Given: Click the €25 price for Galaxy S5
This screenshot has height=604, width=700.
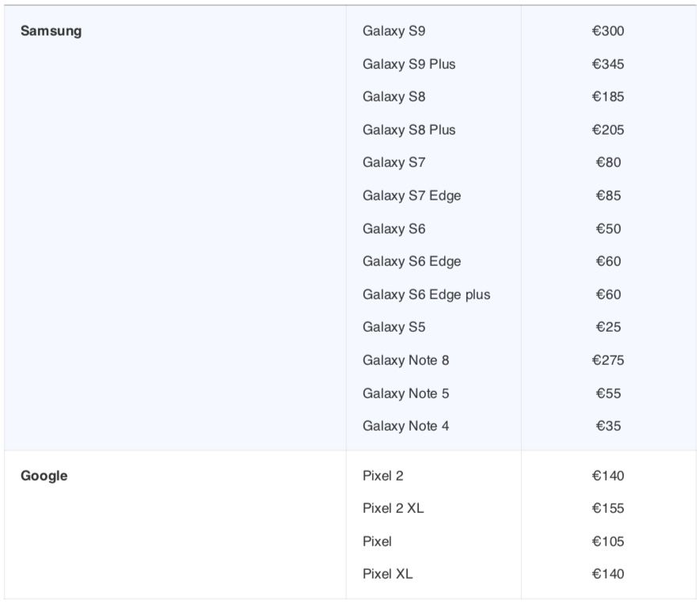Looking at the screenshot, I should [608, 327].
